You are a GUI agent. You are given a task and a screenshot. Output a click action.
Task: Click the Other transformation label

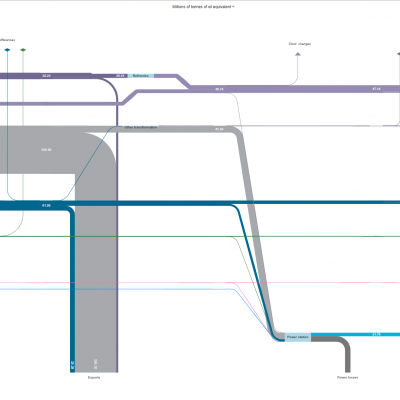click(140, 128)
